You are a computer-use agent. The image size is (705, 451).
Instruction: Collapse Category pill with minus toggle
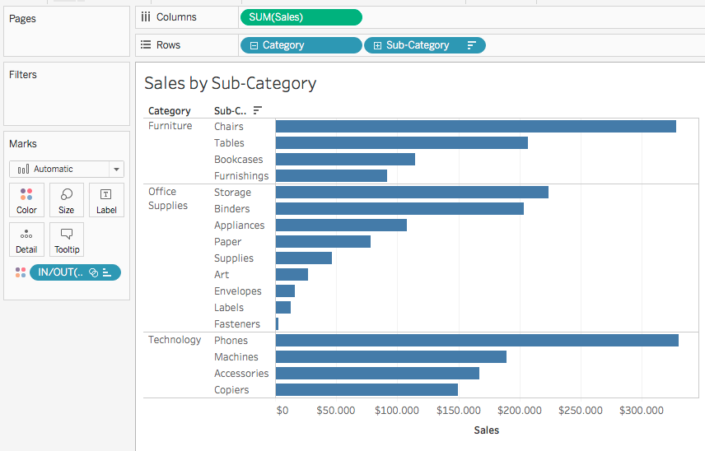(x=254, y=45)
